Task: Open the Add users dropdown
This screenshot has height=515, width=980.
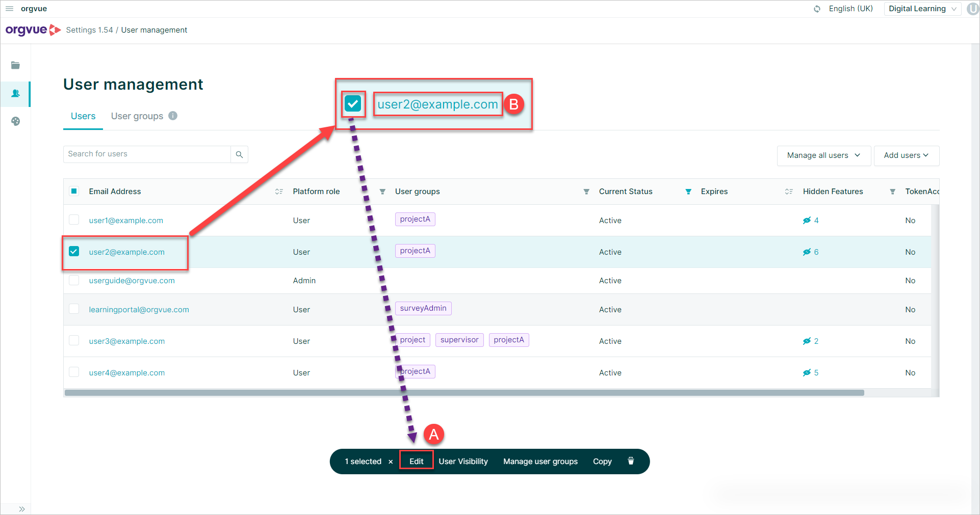Action: click(906, 155)
